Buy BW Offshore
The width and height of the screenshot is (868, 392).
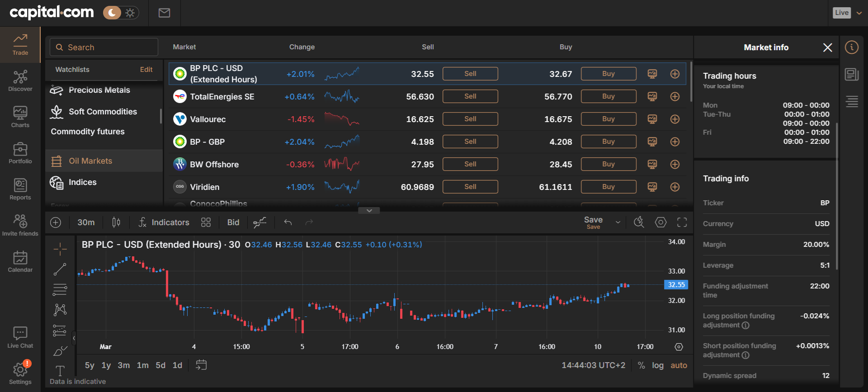click(x=609, y=164)
